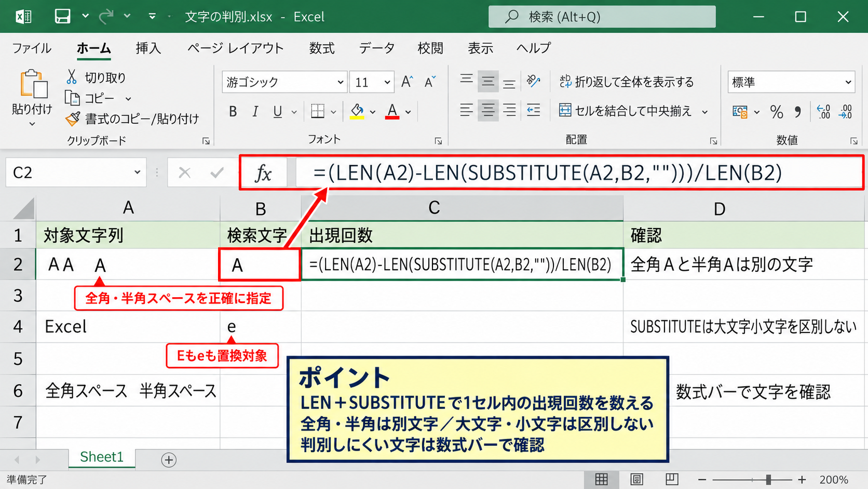Toggle horizontal center alignment
Viewport: 868px width, 489px height.
[487, 110]
